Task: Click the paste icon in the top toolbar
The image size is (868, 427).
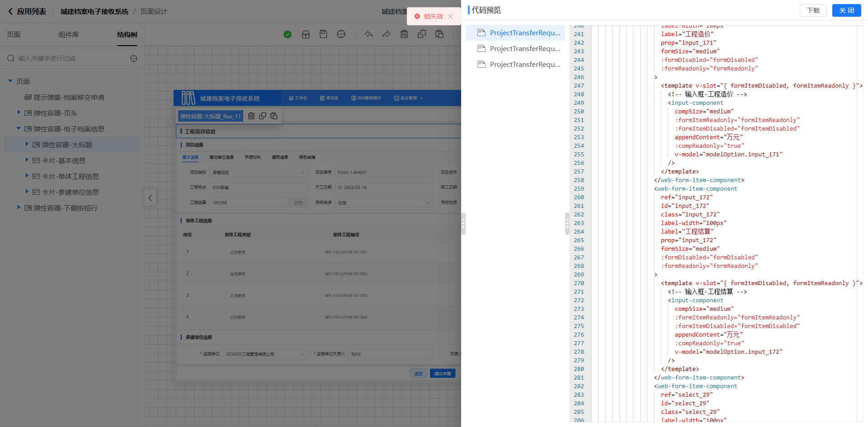Action: (439, 34)
